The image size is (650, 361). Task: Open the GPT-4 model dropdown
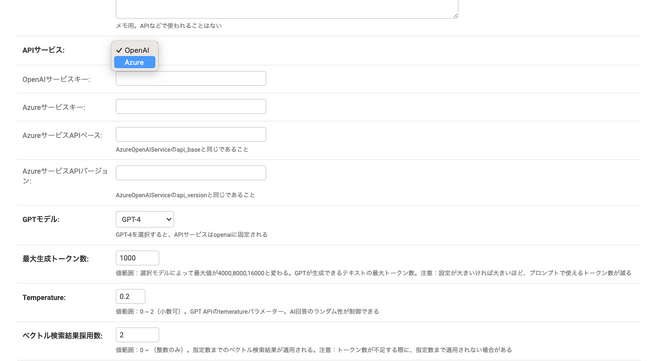pos(145,219)
